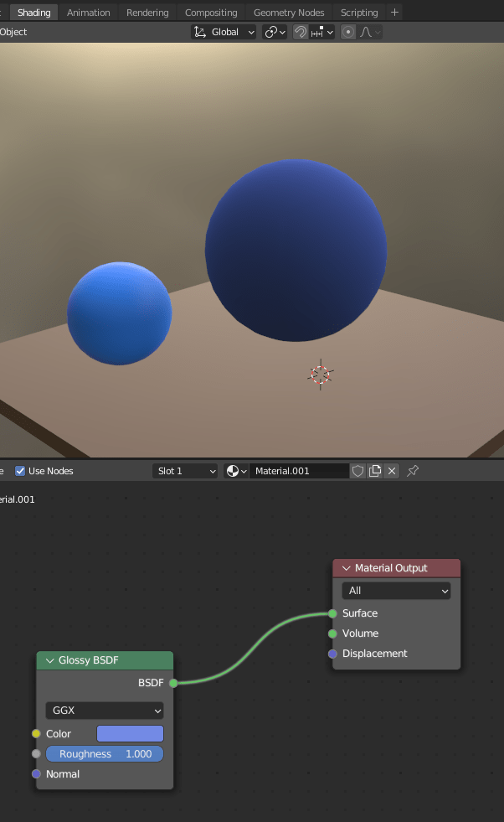
Task: Select the Glossy BSDF node header
Action: (x=105, y=660)
